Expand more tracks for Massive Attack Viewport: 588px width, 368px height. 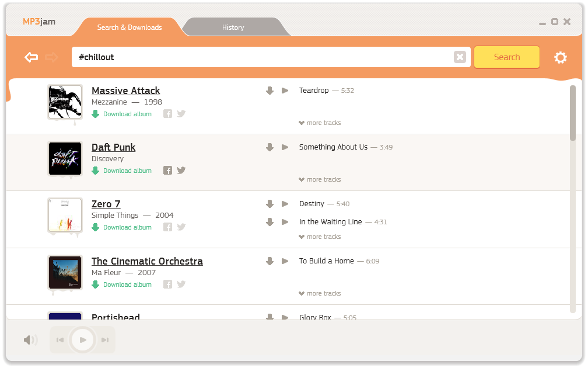coord(320,123)
